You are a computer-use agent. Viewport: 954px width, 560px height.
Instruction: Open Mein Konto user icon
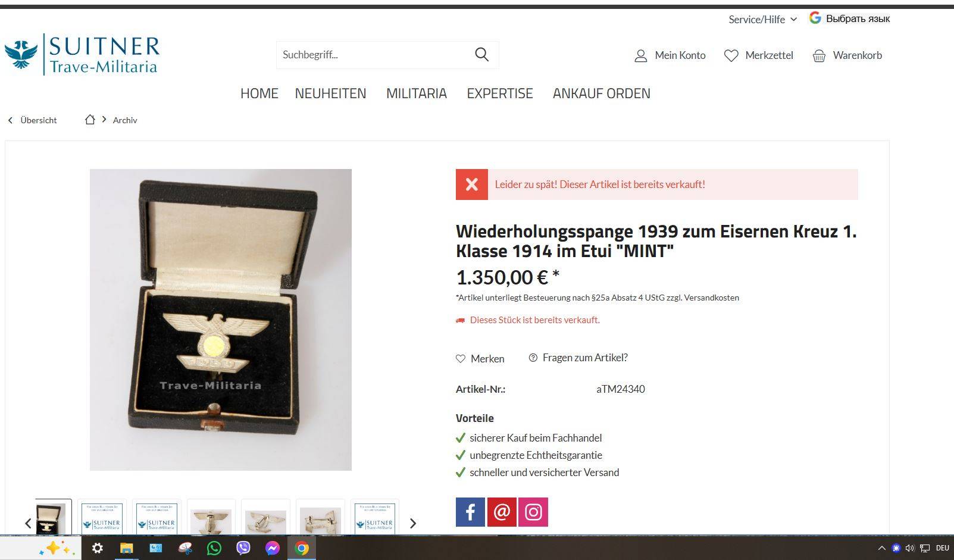coord(640,56)
